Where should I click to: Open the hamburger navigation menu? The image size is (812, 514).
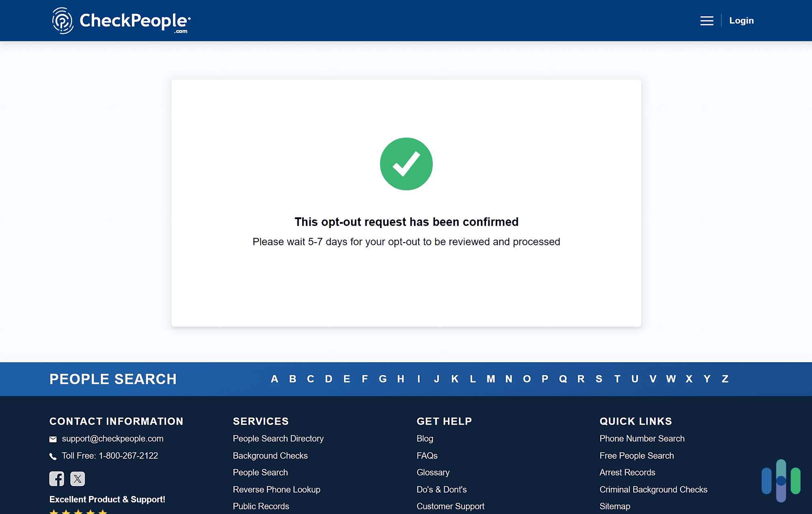coord(706,20)
